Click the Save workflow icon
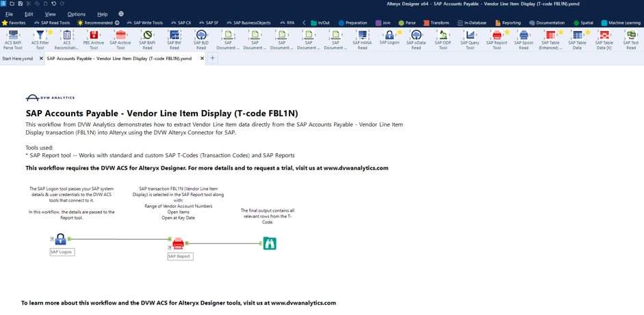The width and height of the screenshot is (644, 315). click(20, 3)
